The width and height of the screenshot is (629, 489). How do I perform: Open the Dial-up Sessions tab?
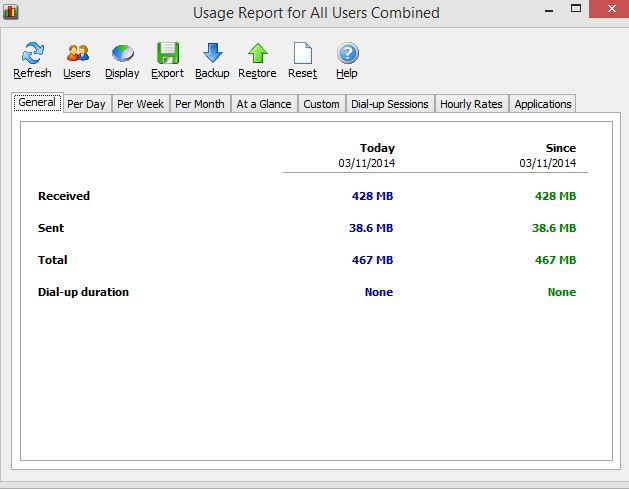coord(390,104)
